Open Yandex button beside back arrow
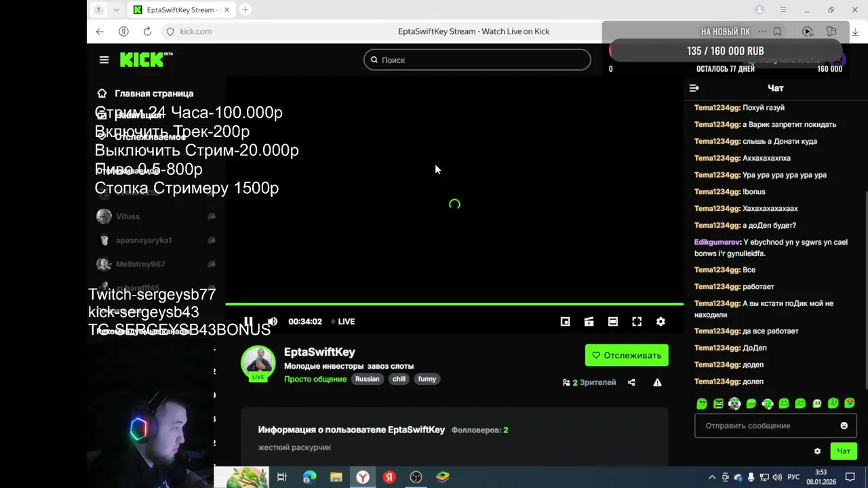Viewport: 868px width, 488px height. pos(123,31)
